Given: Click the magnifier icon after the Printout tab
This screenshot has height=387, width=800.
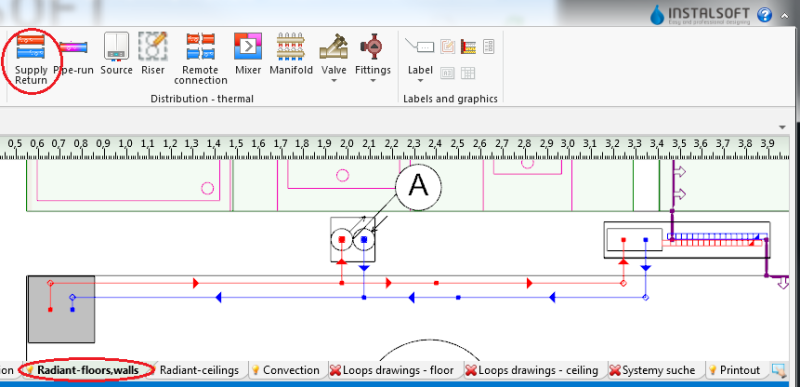Looking at the screenshot, I should [x=779, y=370].
